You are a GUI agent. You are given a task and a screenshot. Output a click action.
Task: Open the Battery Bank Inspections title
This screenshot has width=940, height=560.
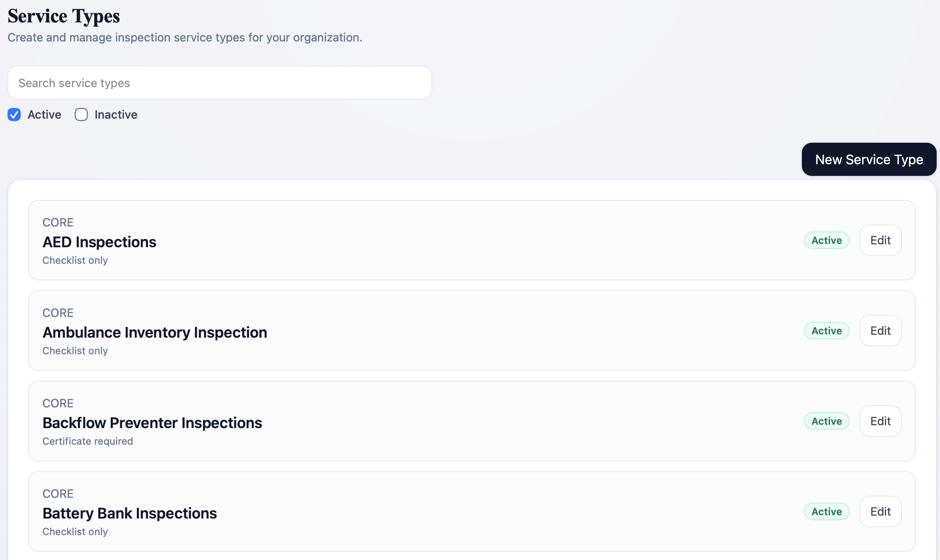129,513
